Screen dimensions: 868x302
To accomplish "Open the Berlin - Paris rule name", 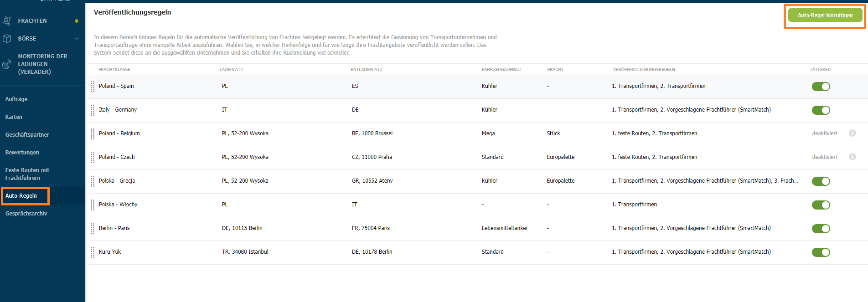I will click(114, 228).
